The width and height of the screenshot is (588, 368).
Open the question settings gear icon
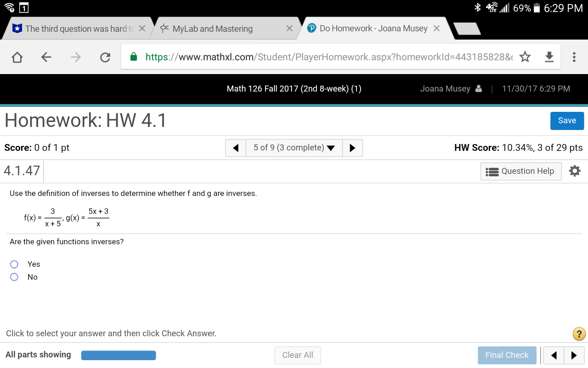click(575, 171)
